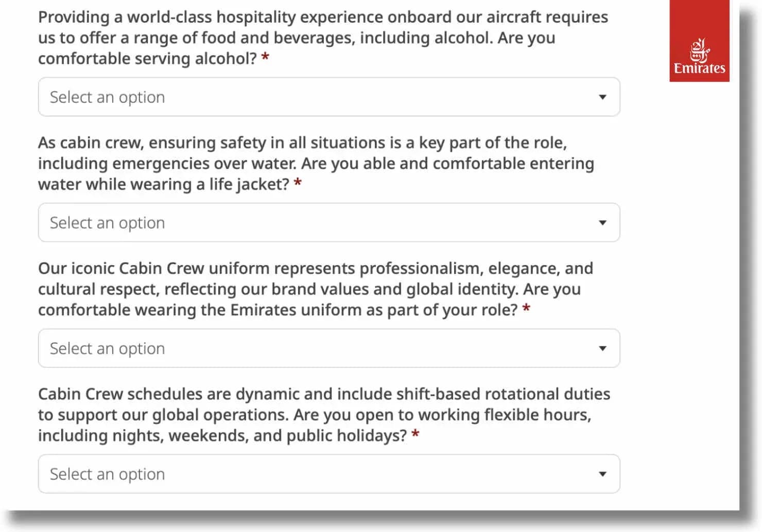Click the red asterisk after the life jacket question
Image resolution: width=762 pixels, height=532 pixels.
pos(298,183)
